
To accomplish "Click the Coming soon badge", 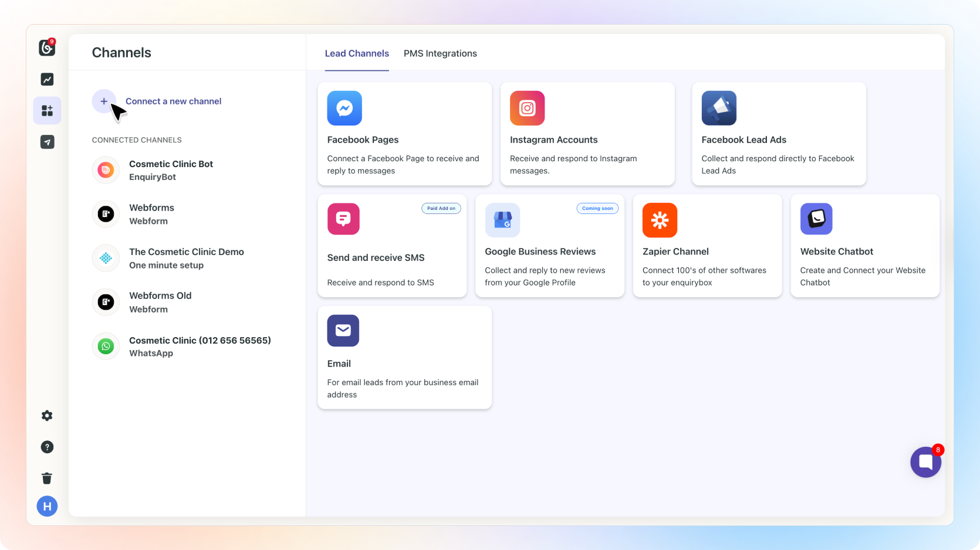I will (597, 208).
